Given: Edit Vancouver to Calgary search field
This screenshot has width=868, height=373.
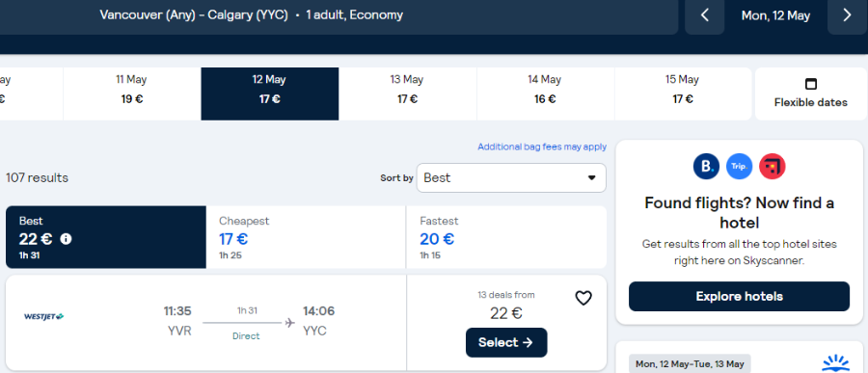Looking at the screenshot, I should (339, 15).
